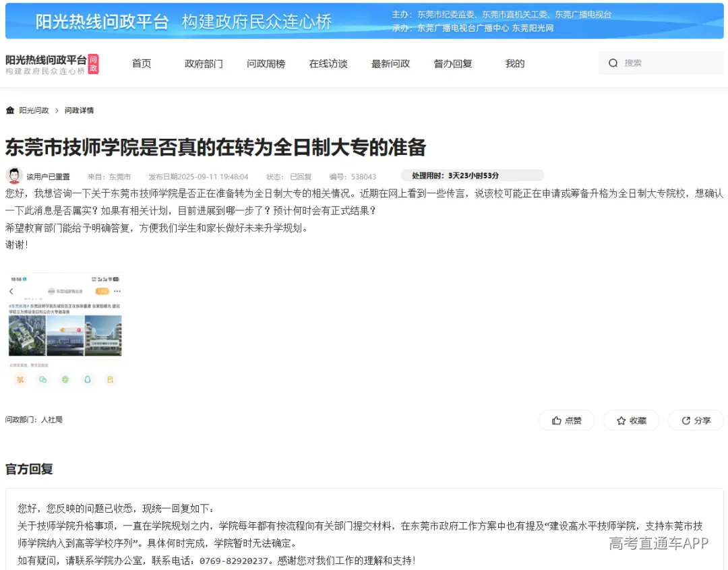The width and height of the screenshot is (728, 570).
Task: Open the 在线访谈 nav item
Action: pyautogui.click(x=328, y=63)
